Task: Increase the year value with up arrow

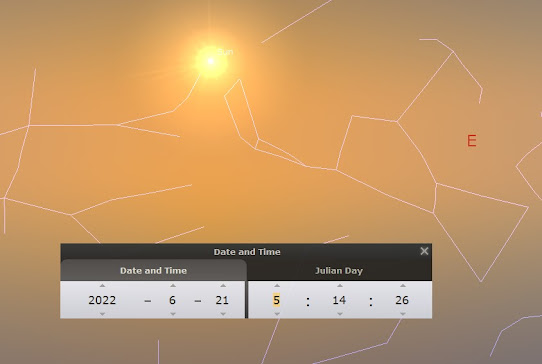Action: [102, 286]
